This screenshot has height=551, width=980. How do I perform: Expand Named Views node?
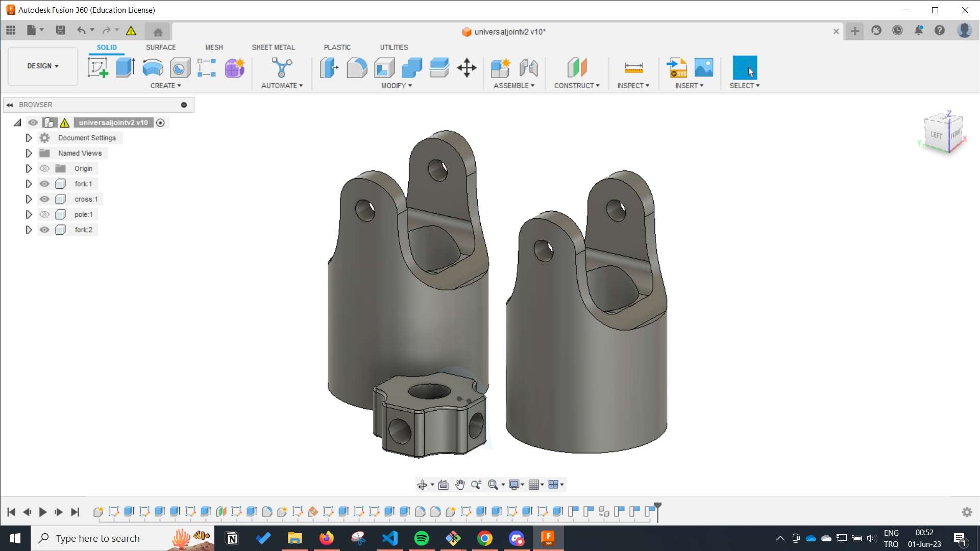tap(29, 153)
